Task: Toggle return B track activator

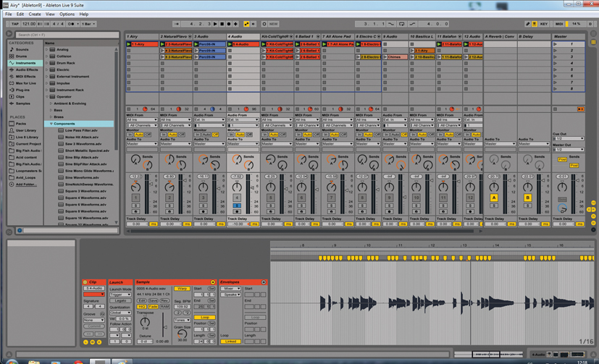Action: [527, 198]
